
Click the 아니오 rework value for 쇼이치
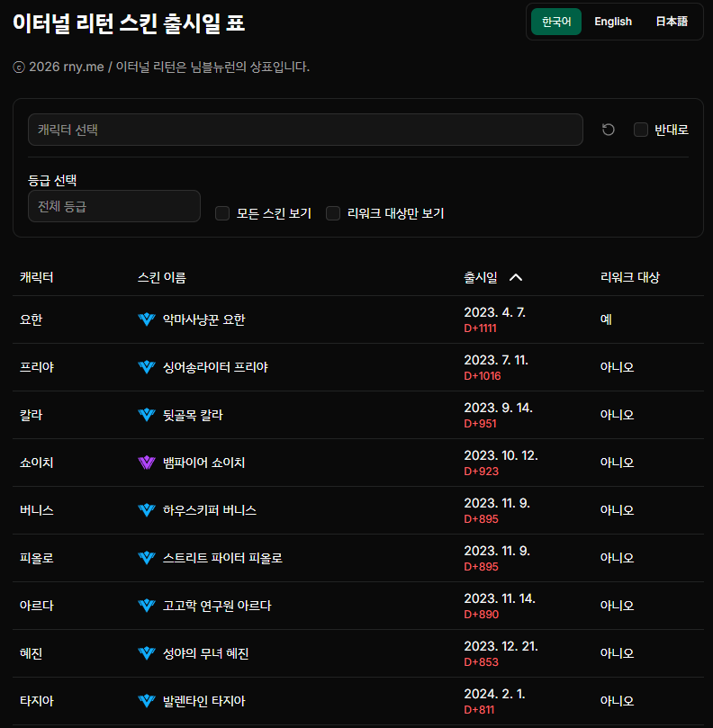618,463
